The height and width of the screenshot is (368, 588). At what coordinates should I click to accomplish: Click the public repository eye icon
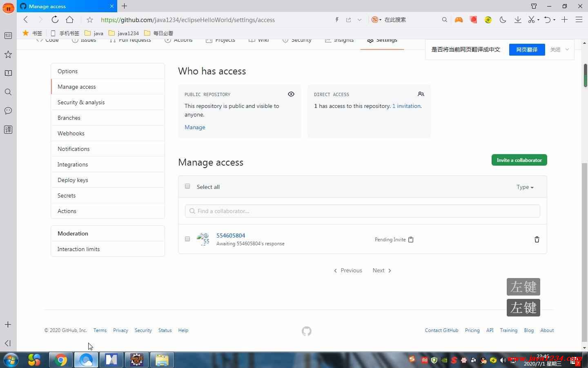pos(291,94)
